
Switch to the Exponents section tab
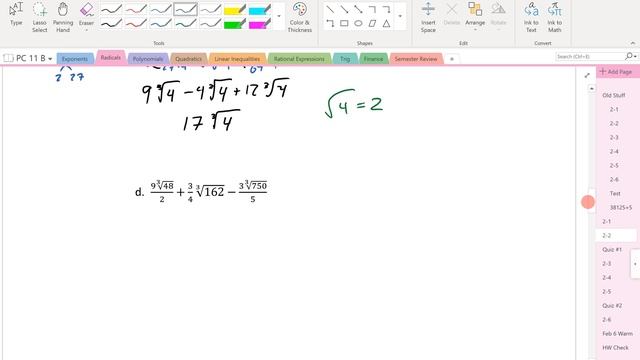click(75, 59)
